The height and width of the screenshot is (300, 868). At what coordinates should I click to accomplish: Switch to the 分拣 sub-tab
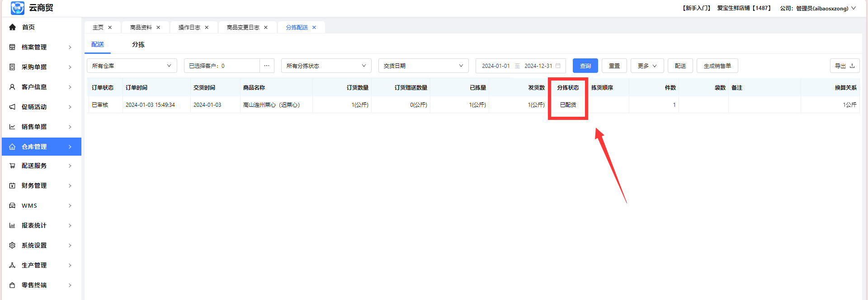point(138,45)
